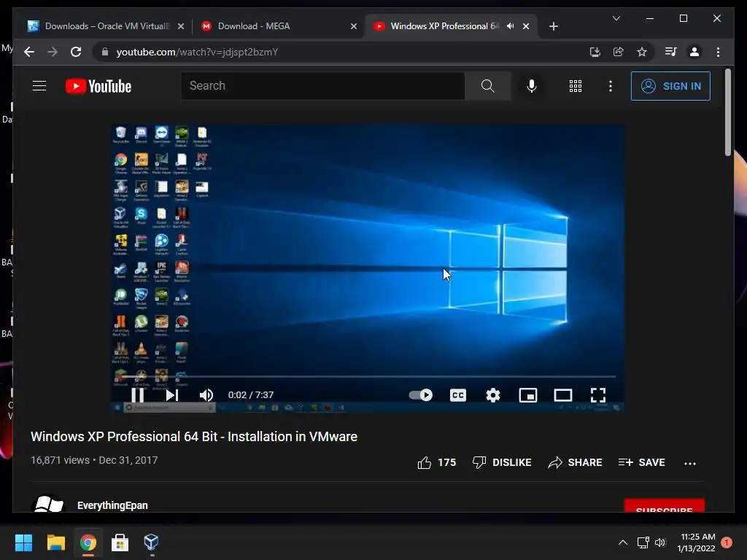Image resolution: width=747 pixels, height=560 pixels.
Task: Toggle closed captions CC
Action: [458, 394]
